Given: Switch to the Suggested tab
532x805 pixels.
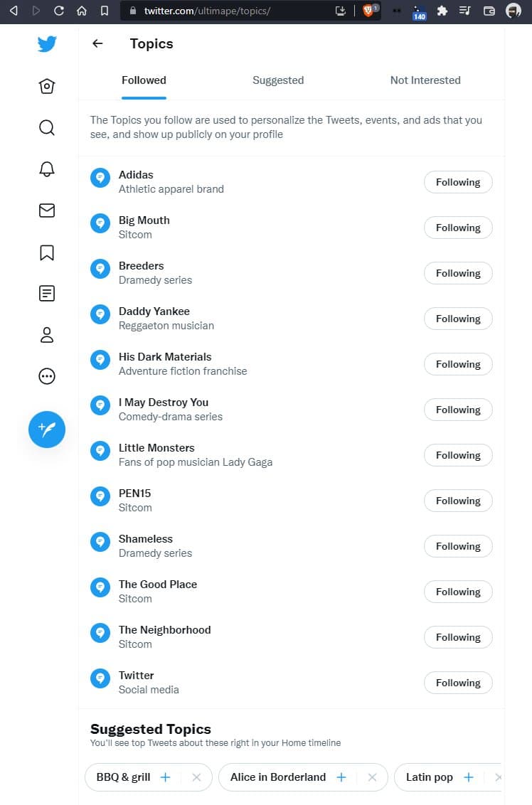Looking at the screenshot, I should (278, 80).
